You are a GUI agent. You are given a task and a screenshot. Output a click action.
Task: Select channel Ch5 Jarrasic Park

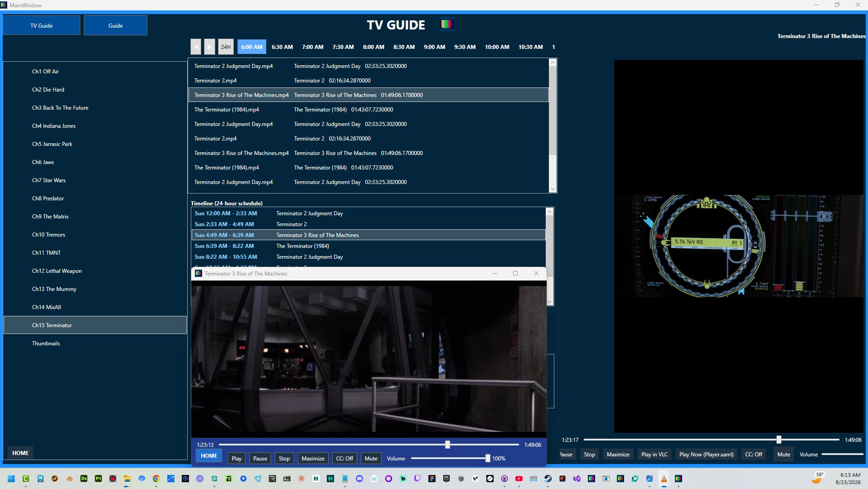coord(95,144)
